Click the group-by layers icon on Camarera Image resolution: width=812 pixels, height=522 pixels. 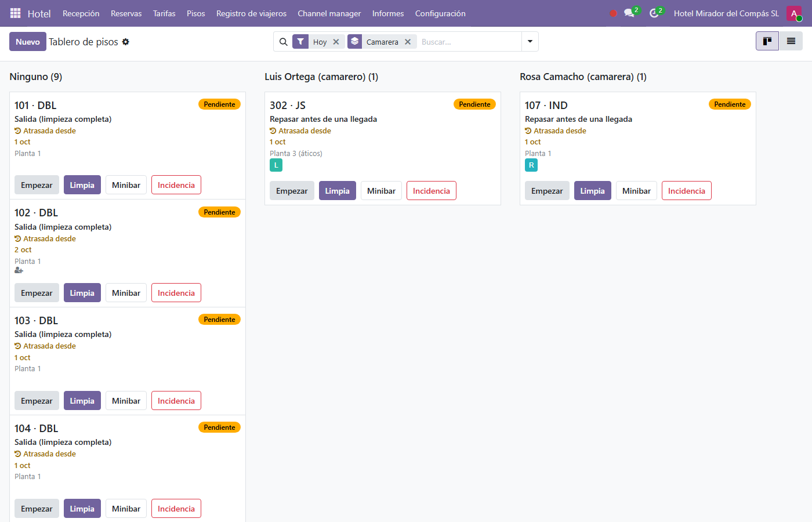355,42
